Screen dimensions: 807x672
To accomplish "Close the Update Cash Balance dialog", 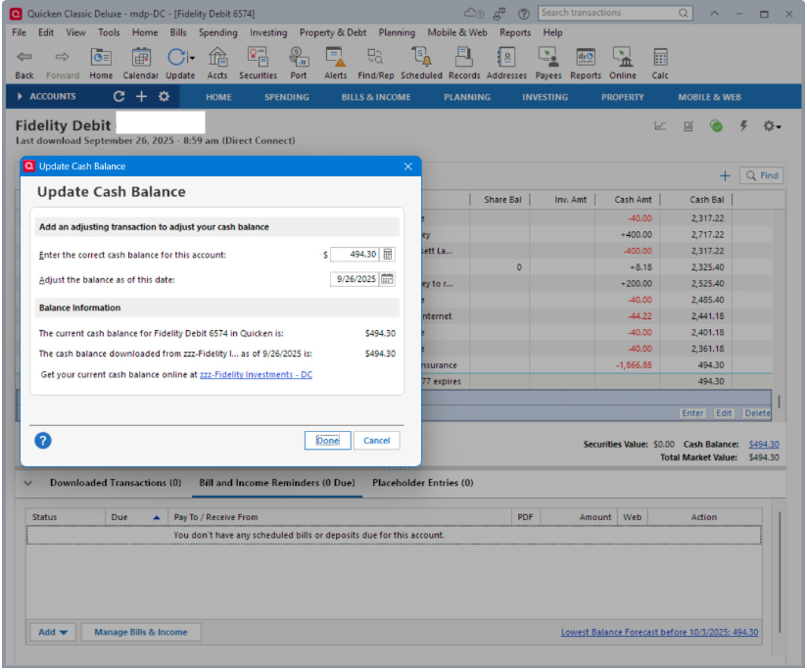I will point(408,167).
